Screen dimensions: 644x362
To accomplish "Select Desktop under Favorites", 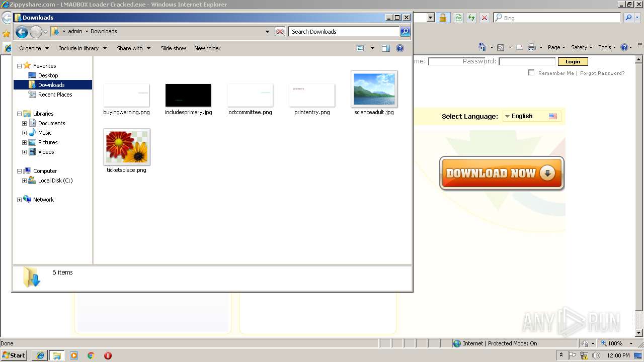I will point(48,75).
